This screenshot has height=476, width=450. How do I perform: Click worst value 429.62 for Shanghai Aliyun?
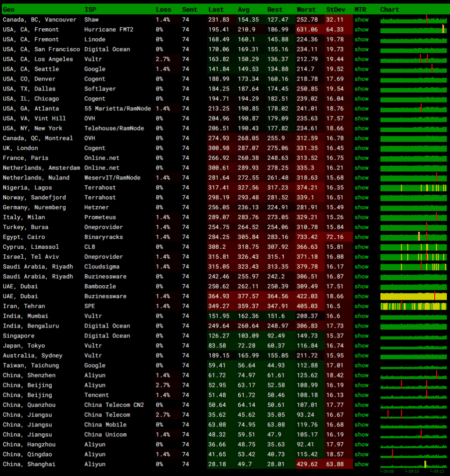307,464
